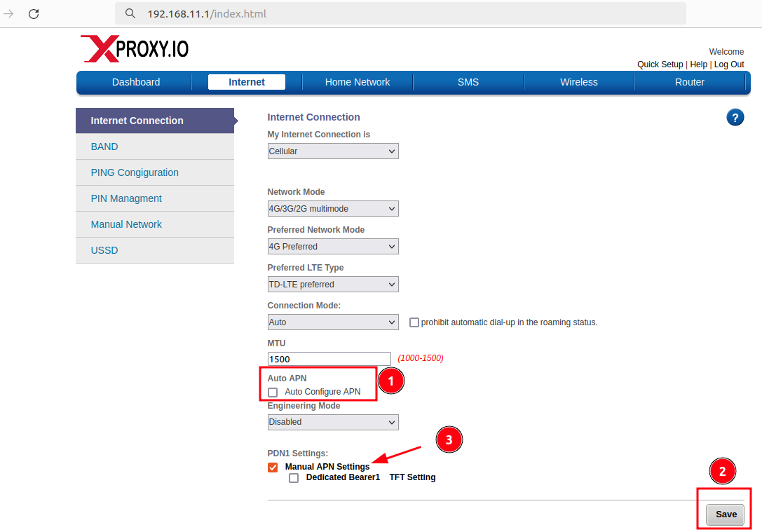Uncheck Manual APN Settings checkbox

click(273, 468)
